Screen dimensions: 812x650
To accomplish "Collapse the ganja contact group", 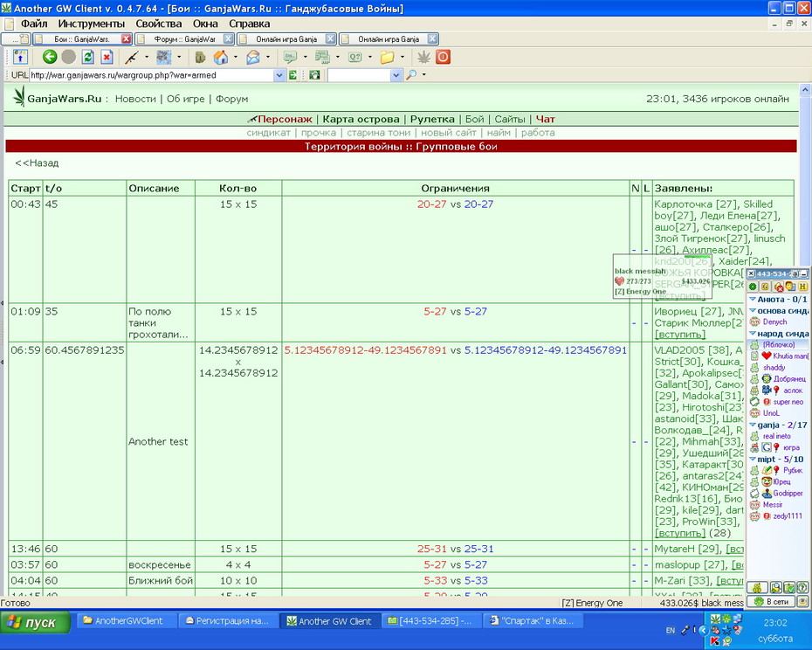I will pos(753,425).
